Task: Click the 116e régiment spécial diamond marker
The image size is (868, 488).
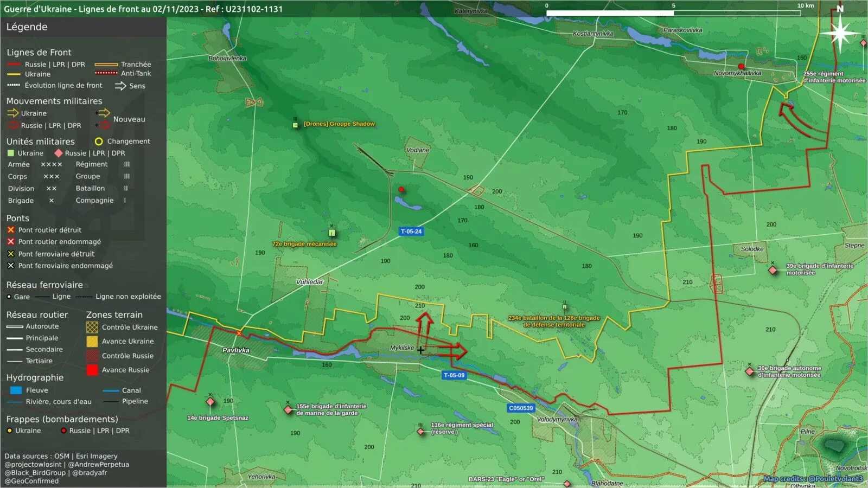Action: pos(420,432)
